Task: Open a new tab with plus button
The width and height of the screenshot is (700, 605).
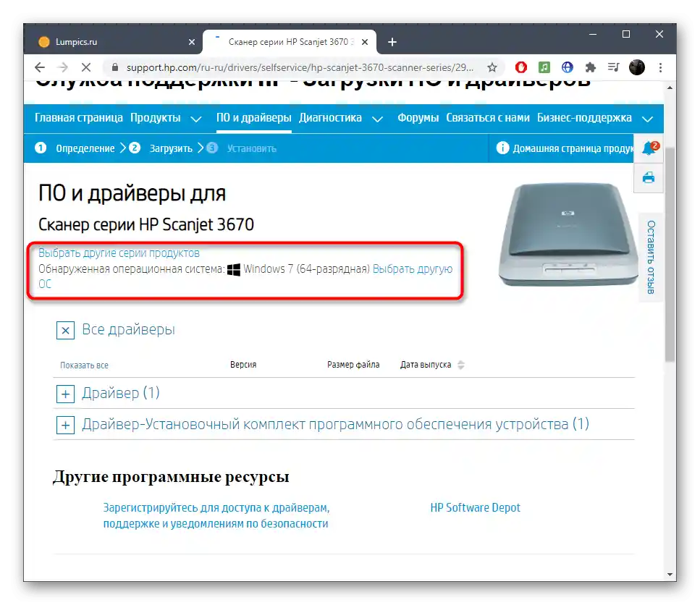Action: coord(392,42)
